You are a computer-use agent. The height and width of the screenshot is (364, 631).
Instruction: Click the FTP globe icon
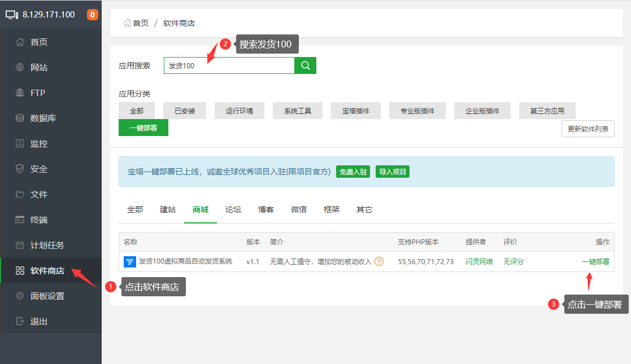click(20, 93)
